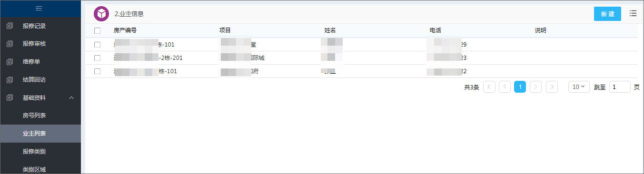This screenshot has width=644, height=174.
Task: Click the icon beside 报修审核
Action: pyautogui.click(x=10, y=44)
